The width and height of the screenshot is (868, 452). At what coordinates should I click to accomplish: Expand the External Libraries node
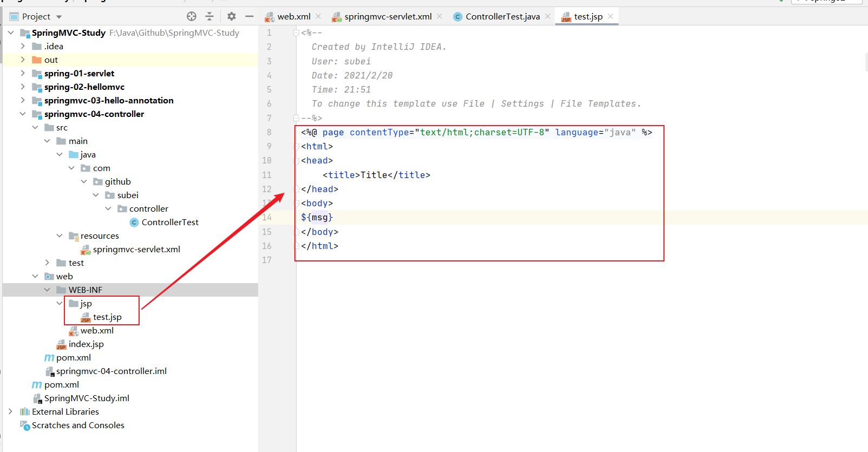(10, 411)
